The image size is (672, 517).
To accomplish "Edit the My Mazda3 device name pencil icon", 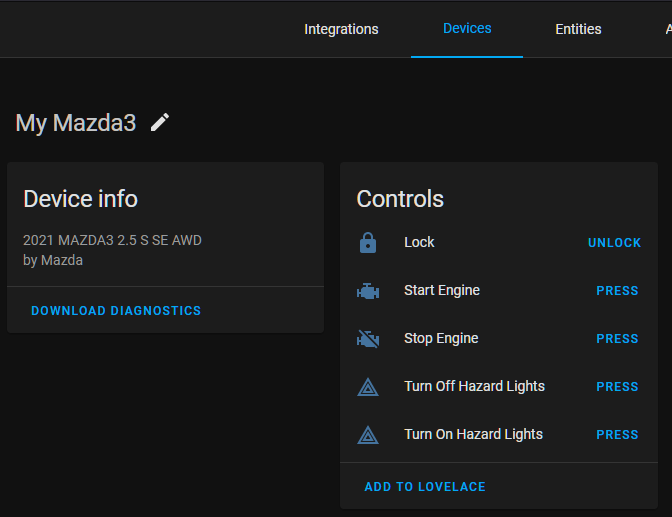I will [x=160, y=123].
